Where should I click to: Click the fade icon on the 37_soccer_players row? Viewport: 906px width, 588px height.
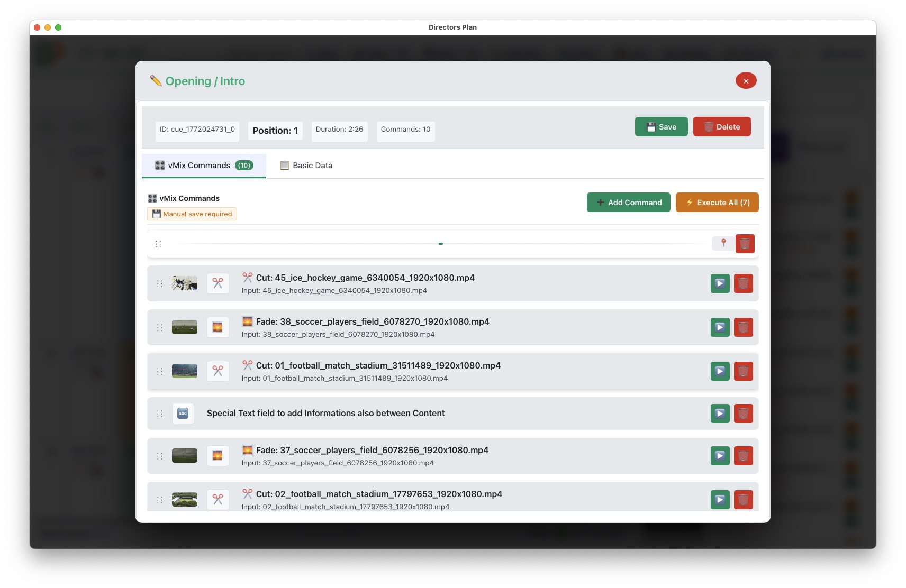tap(218, 455)
